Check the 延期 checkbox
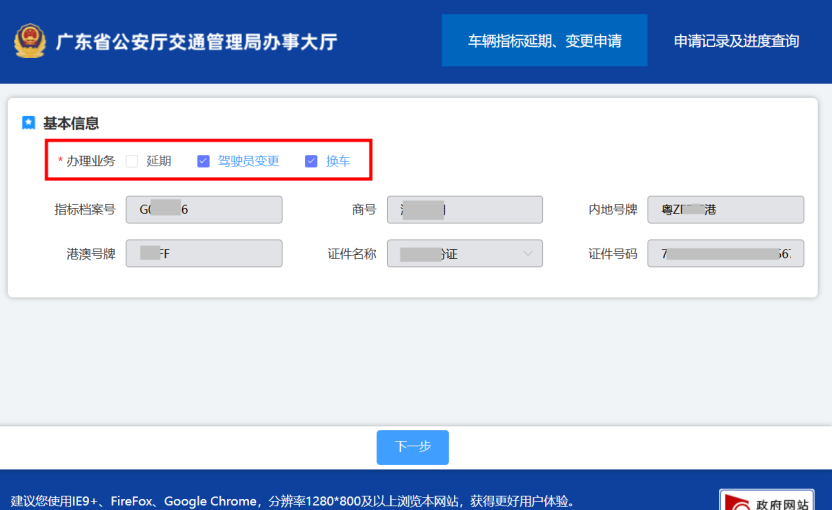 [132, 161]
